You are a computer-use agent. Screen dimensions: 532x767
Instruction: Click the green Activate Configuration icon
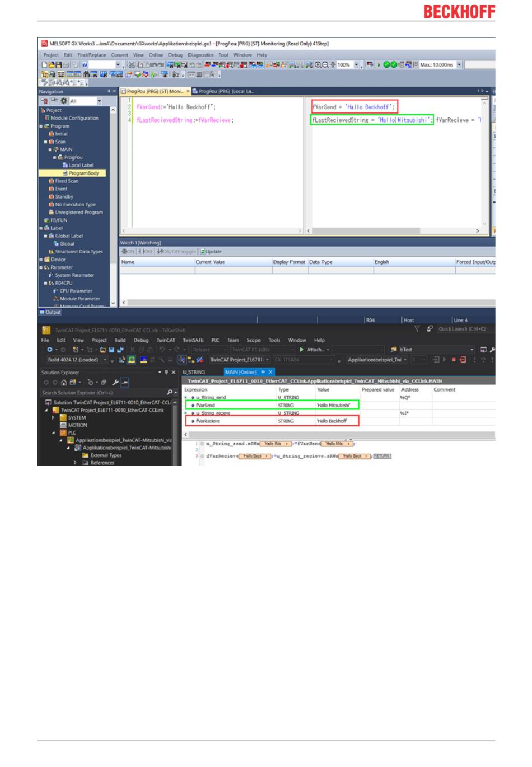[131, 360]
